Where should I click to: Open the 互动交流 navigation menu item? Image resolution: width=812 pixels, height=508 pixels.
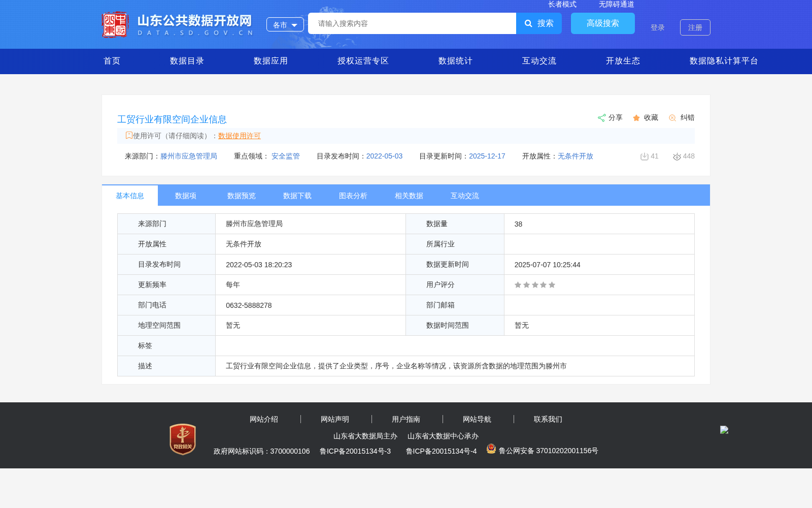(x=539, y=61)
